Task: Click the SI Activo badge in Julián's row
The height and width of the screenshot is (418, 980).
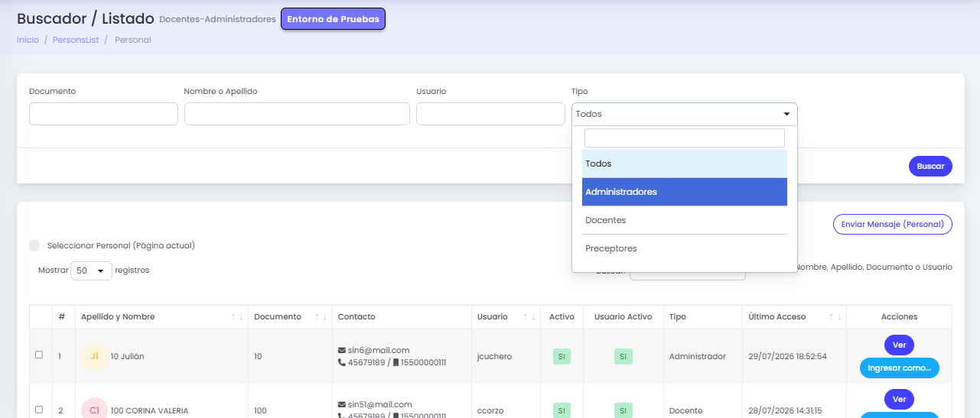Action: (x=562, y=356)
